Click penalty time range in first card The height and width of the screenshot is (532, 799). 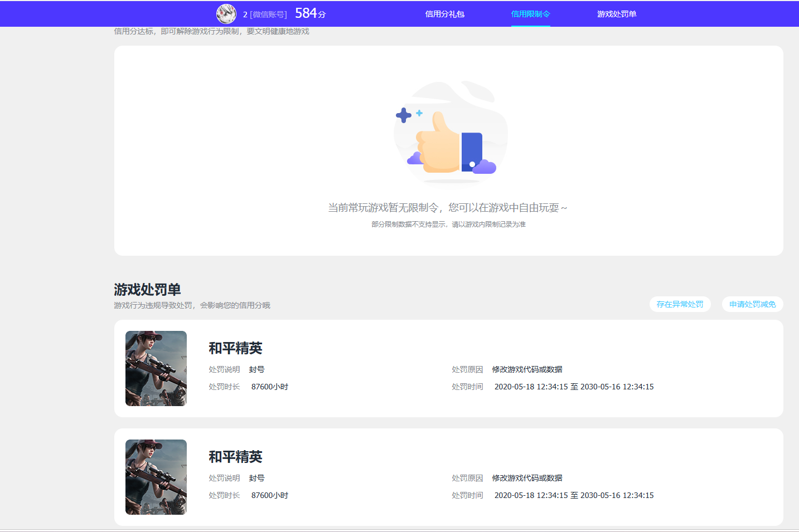click(x=574, y=387)
